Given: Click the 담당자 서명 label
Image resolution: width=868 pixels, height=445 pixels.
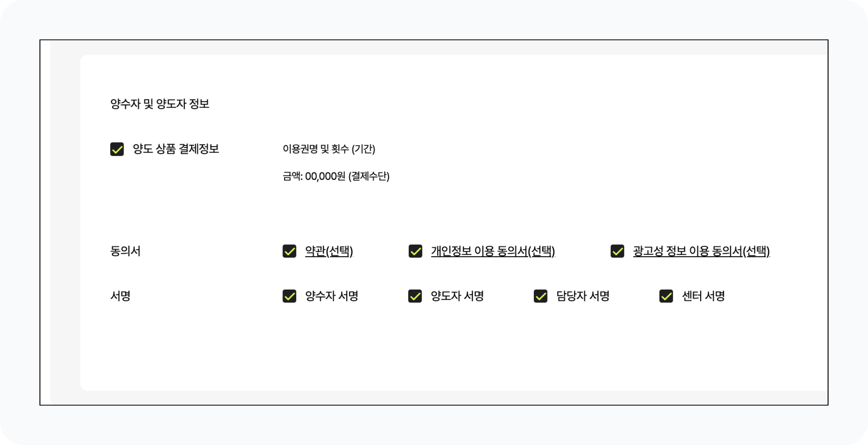Looking at the screenshot, I should (583, 296).
